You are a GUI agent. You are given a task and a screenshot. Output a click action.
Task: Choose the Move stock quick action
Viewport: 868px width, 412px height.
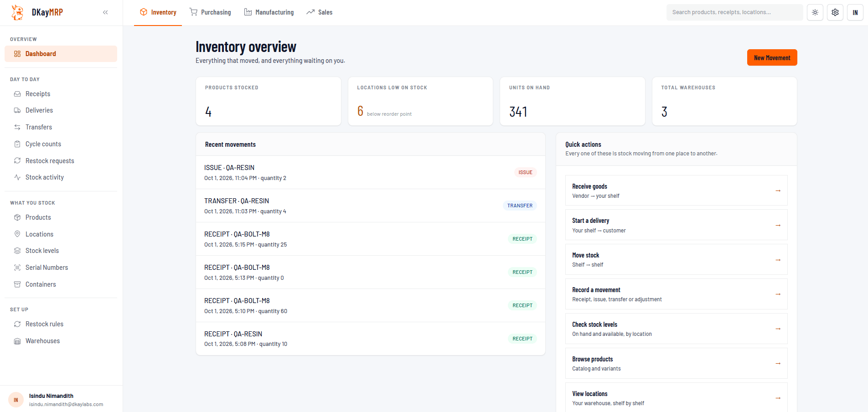click(677, 260)
